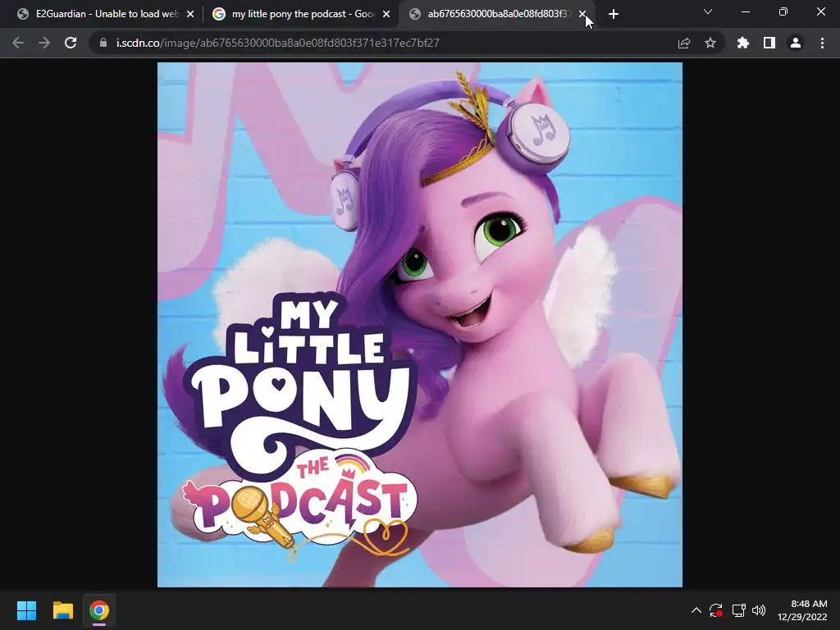This screenshot has width=840, height=630.
Task: Close the current image tab
Action: click(x=582, y=15)
